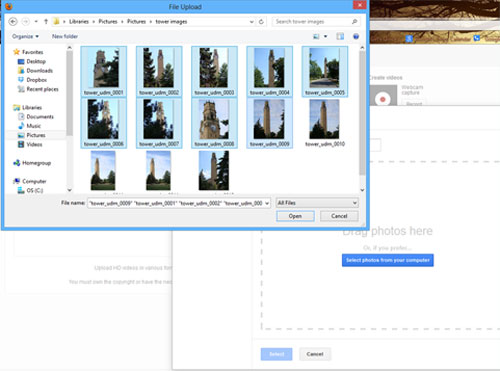Viewport: 500px width, 371px height.
Task: Click the Forward navigation arrow
Action: pyautogui.click(x=25, y=22)
